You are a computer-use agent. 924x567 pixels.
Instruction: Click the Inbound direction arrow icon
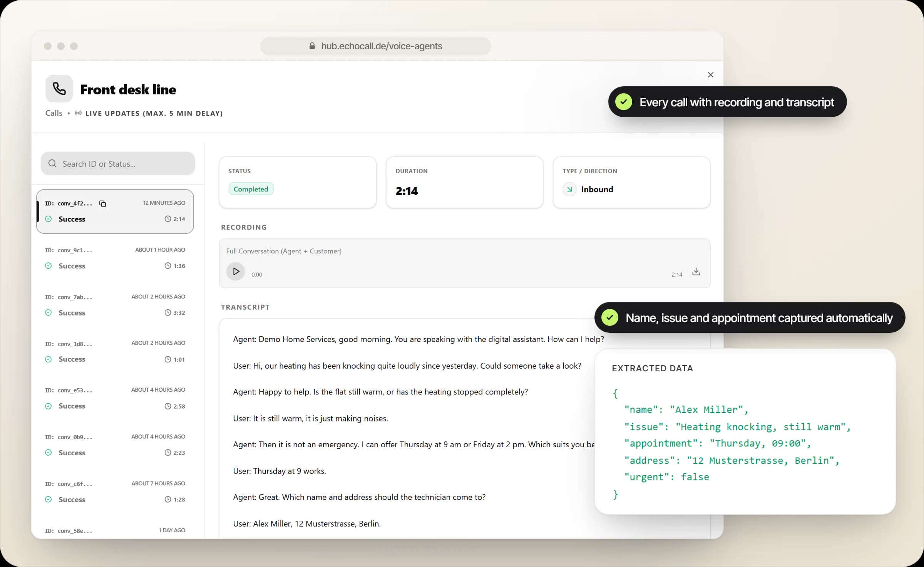[569, 189]
